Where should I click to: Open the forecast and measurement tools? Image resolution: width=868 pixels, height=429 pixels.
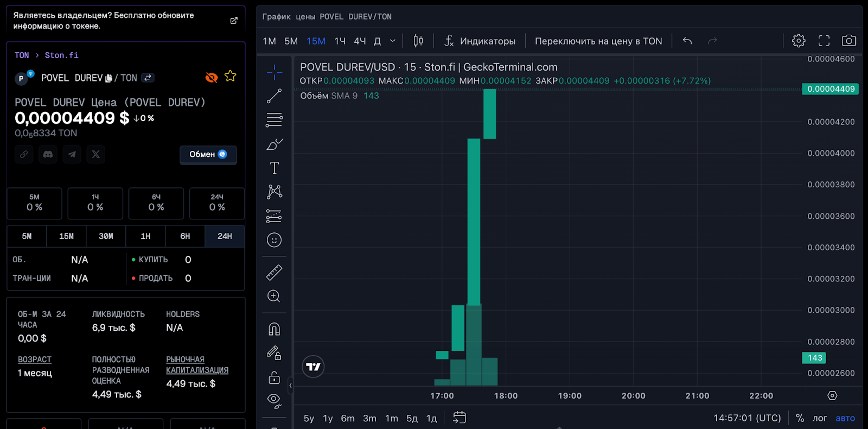coord(275,216)
